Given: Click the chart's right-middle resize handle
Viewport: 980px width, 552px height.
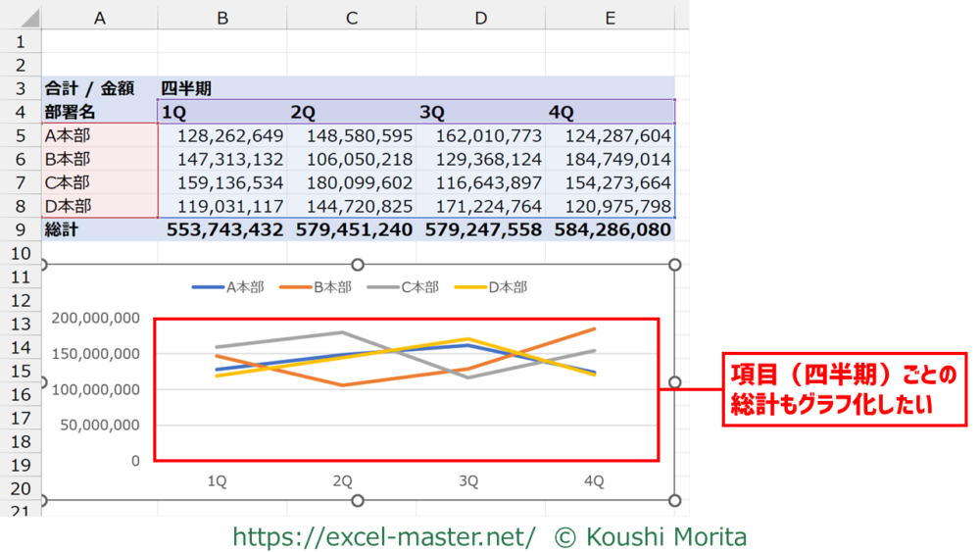Looking at the screenshot, I should tap(674, 382).
